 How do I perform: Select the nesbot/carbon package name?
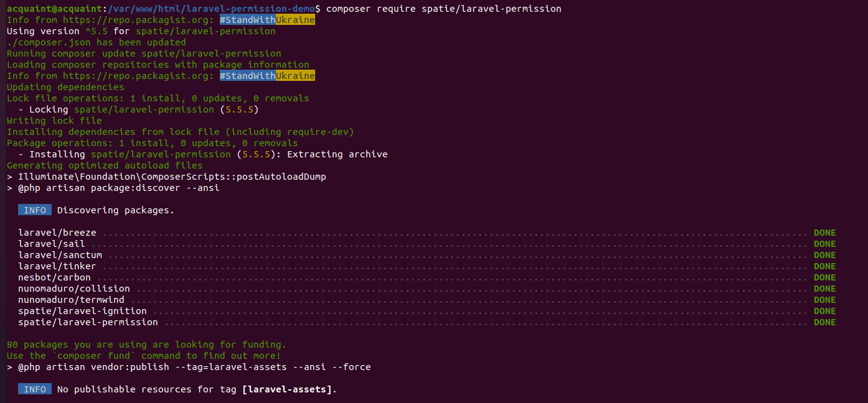[54, 277]
